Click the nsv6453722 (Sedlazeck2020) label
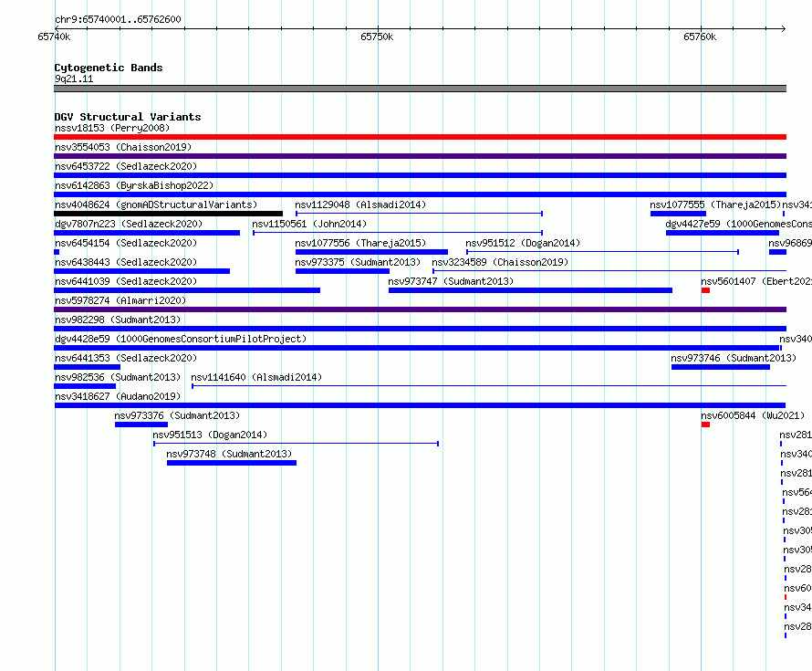The width and height of the screenshot is (812, 671). coord(126,166)
